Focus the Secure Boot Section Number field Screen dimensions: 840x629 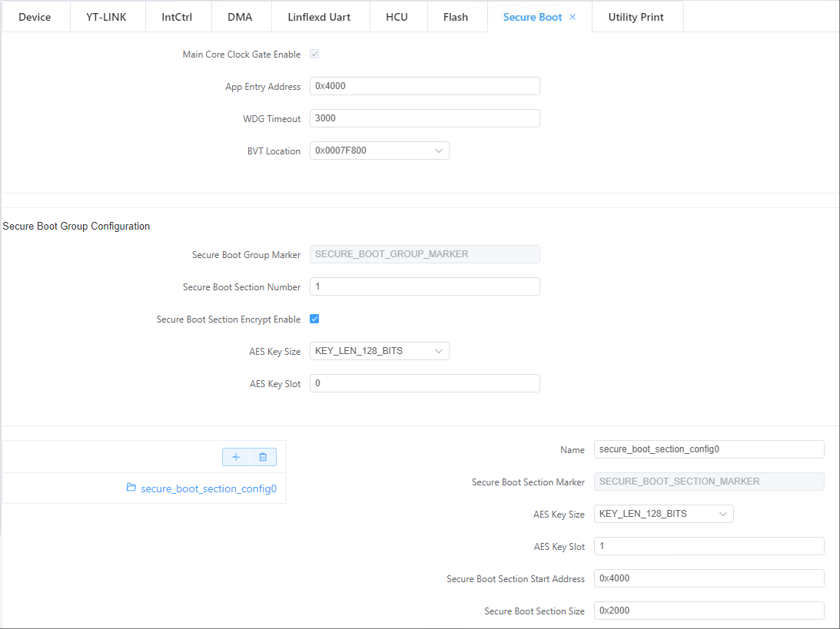click(424, 286)
